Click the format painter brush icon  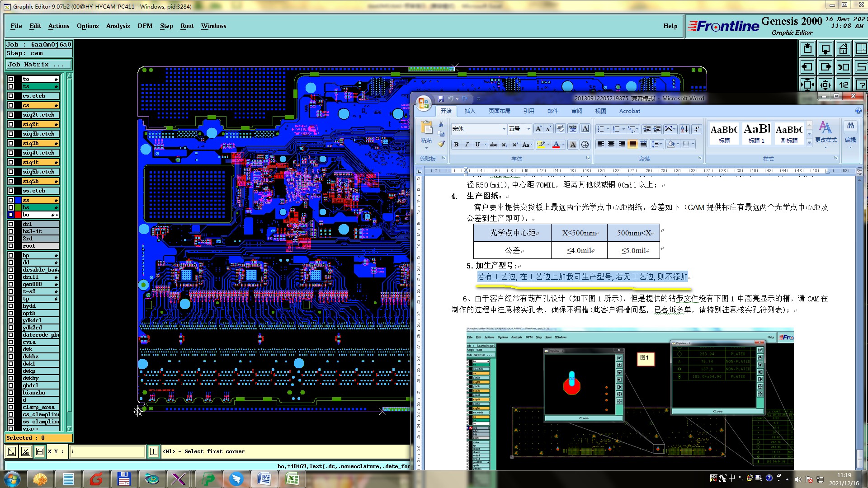441,144
